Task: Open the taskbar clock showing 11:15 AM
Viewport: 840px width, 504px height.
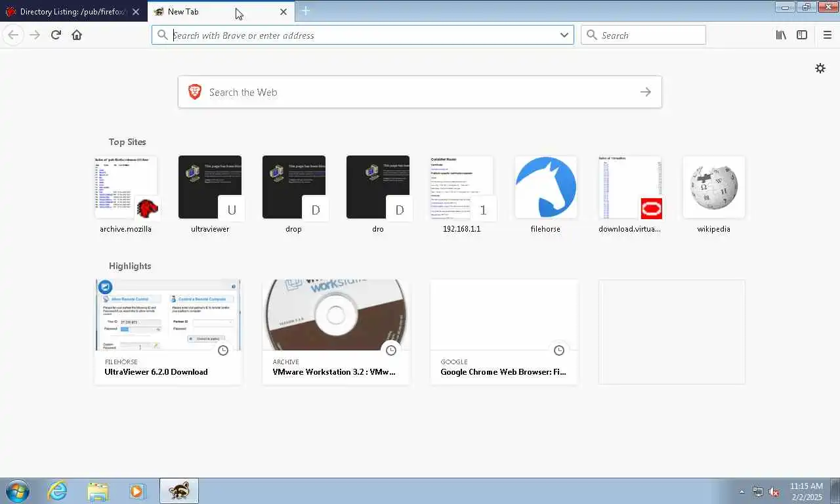Action: click(806, 492)
